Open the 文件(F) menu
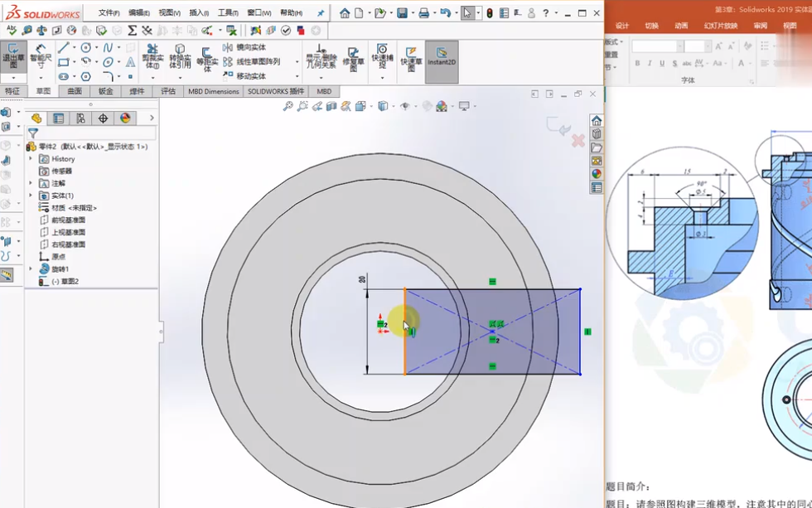The width and height of the screenshot is (812, 508). [109, 13]
